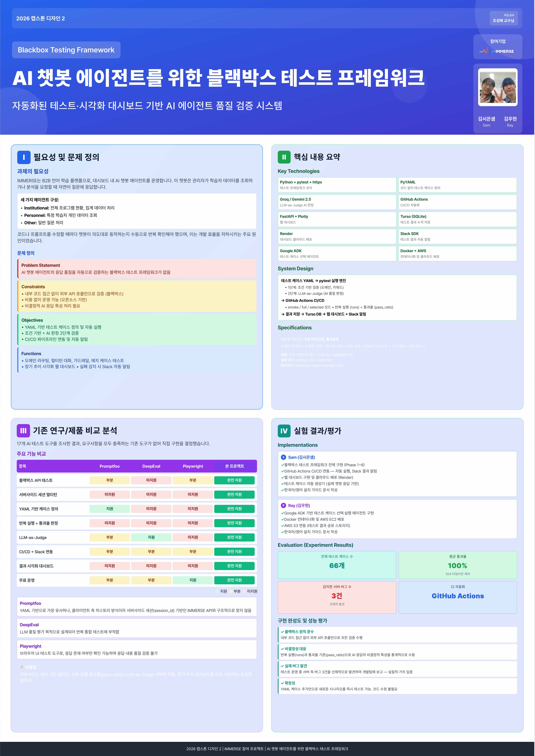
Task: Click the GitHub Actions CI result card
Action: point(458,597)
